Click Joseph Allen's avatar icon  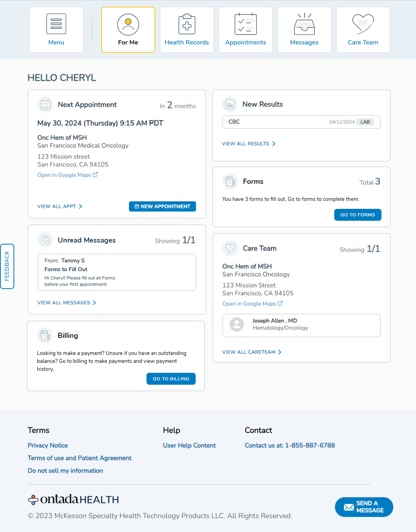click(237, 325)
